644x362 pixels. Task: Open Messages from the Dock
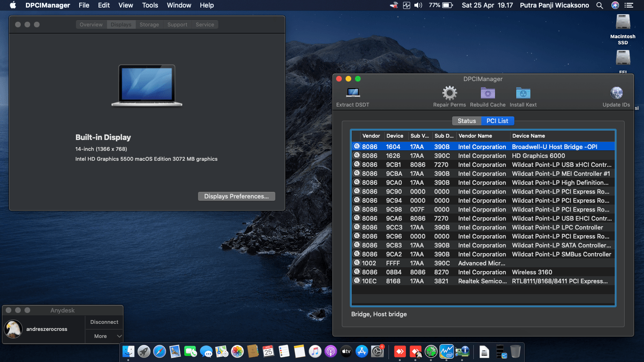[x=206, y=351]
